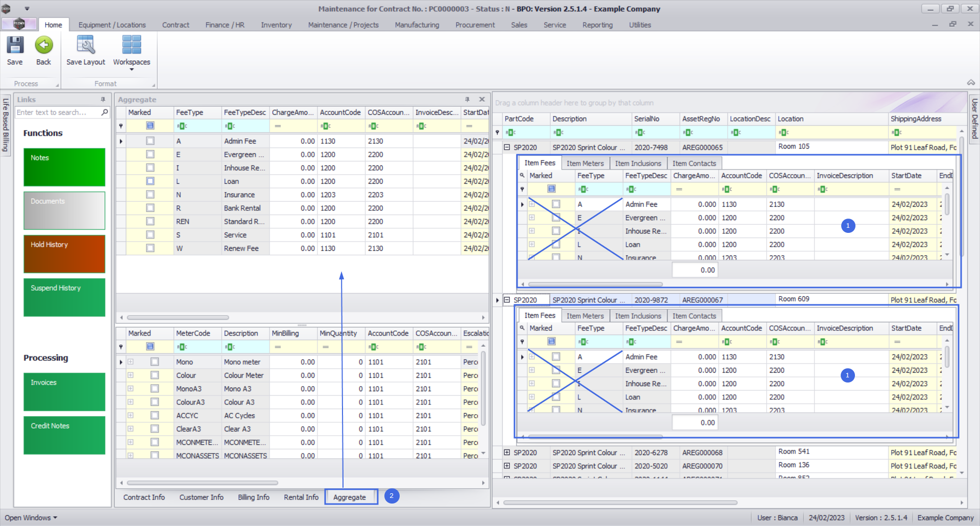Screen dimensions: 980x526
Task: Check the Mono meter checkbox
Action: pos(155,362)
